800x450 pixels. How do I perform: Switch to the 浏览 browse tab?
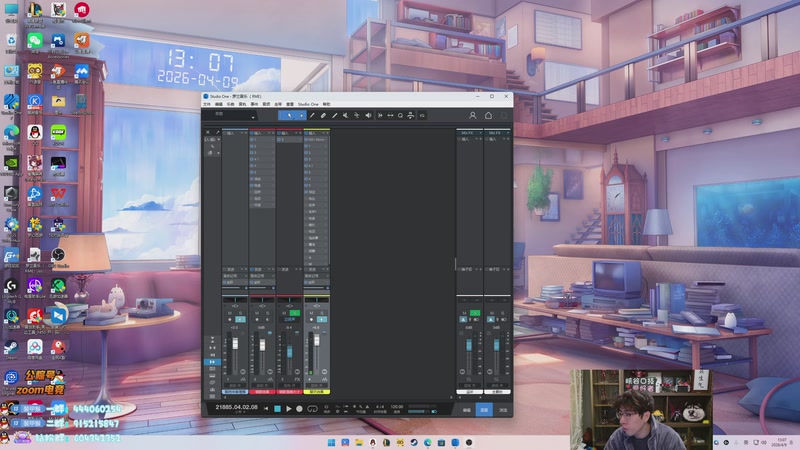(503, 410)
